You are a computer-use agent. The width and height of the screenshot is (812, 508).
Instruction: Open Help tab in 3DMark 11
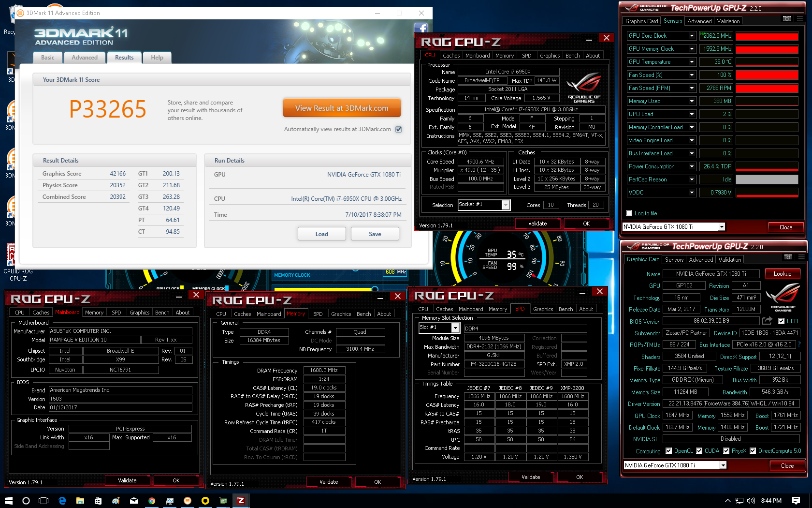point(157,58)
